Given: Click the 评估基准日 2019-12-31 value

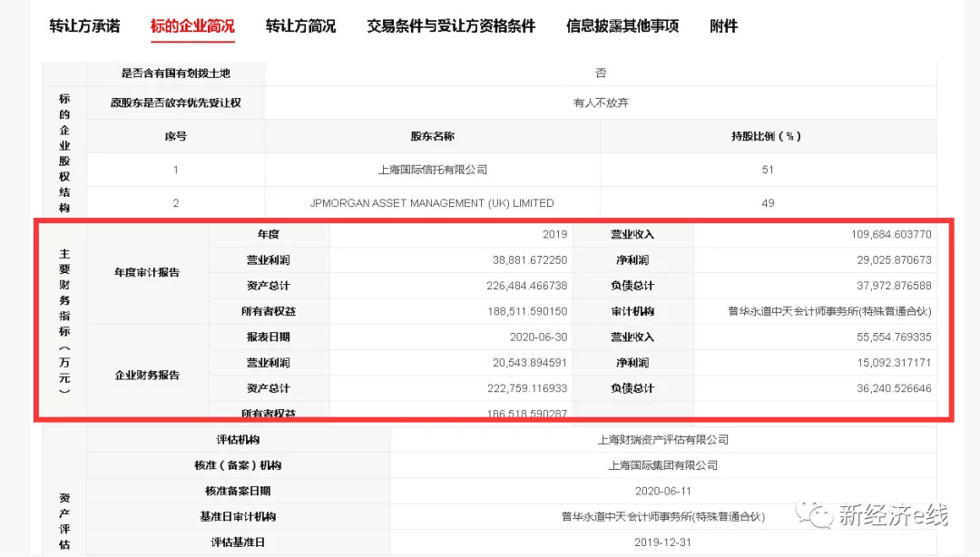Looking at the screenshot, I should pyautogui.click(x=663, y=542).
